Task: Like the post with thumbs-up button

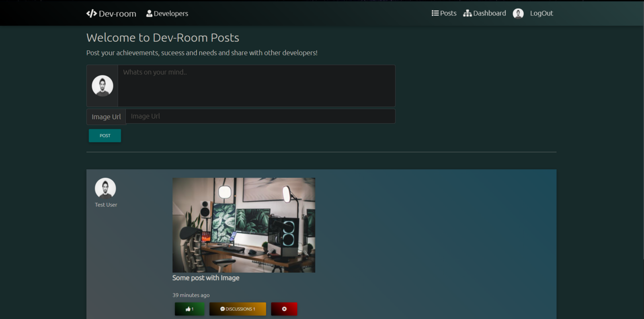Action: (190, 309)
